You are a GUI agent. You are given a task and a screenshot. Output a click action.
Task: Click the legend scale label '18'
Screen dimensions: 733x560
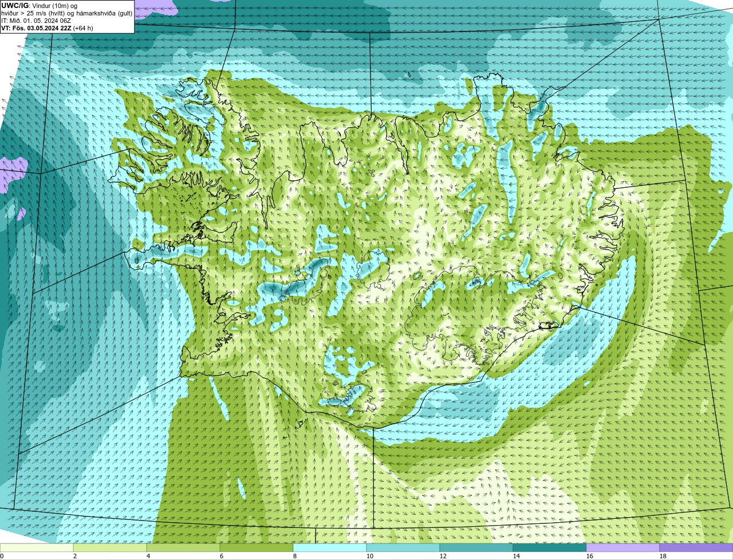(663, 556)
